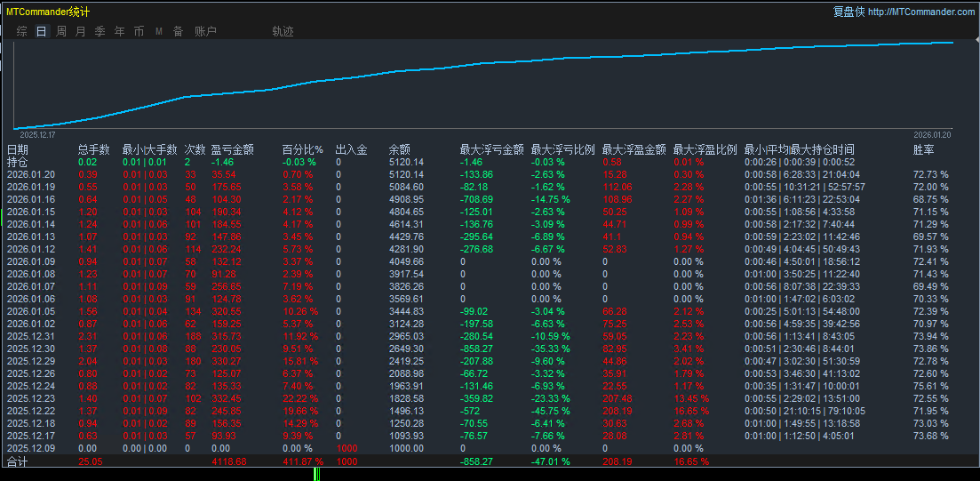Select the 2026.01.20 row date
Viewport: 980px width, 481px height.
28,174
